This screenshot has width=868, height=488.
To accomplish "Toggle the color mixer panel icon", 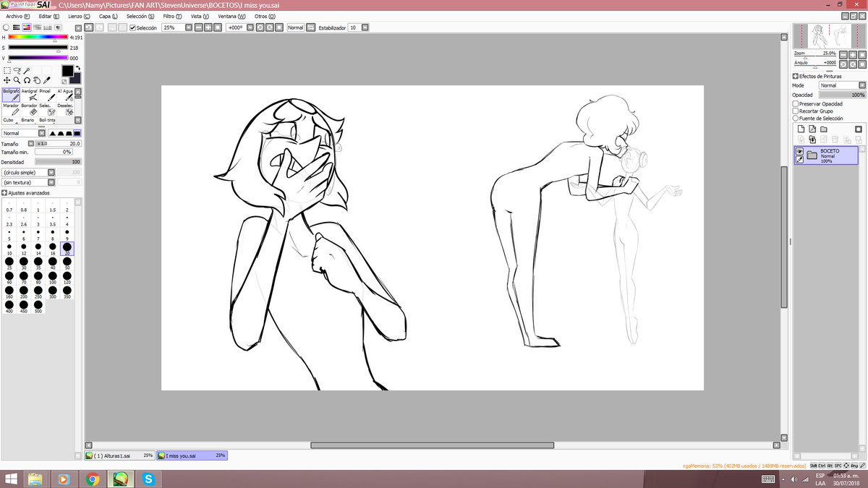I will pyautogui.click(x=37, y=27).
